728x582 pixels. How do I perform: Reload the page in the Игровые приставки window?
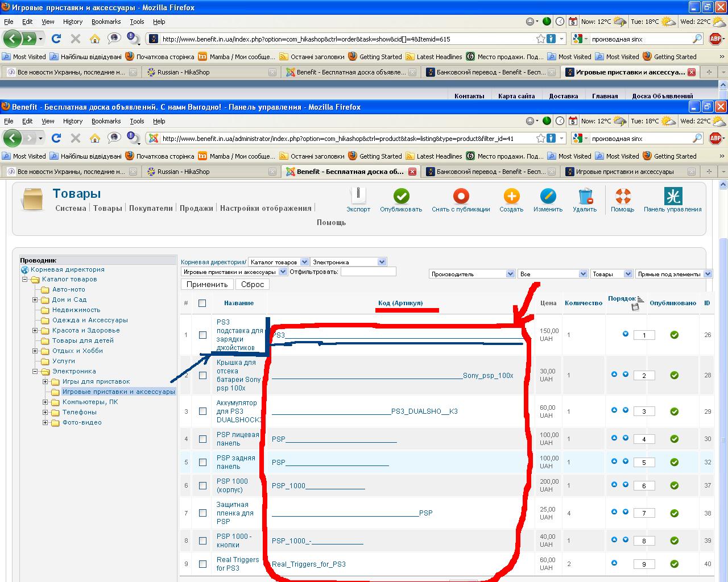coord(56,39)
